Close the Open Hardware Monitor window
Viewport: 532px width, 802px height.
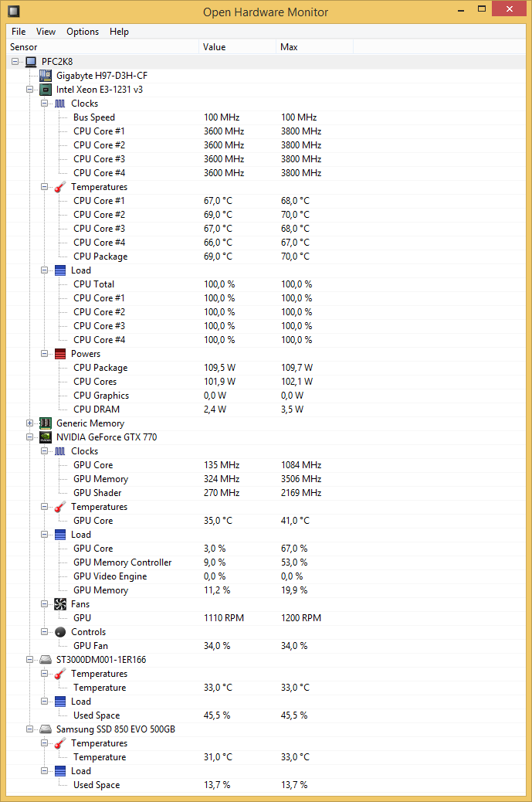509,8
